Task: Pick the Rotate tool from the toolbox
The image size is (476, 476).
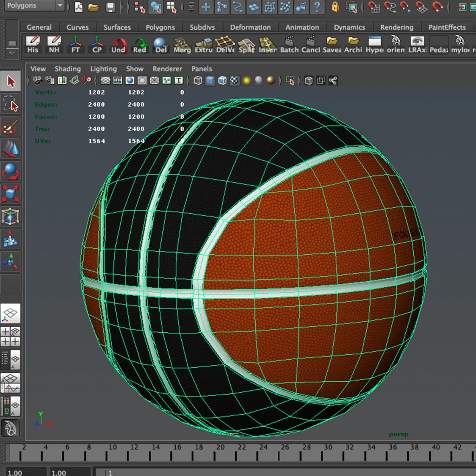Action: click(x=10, y=171)
